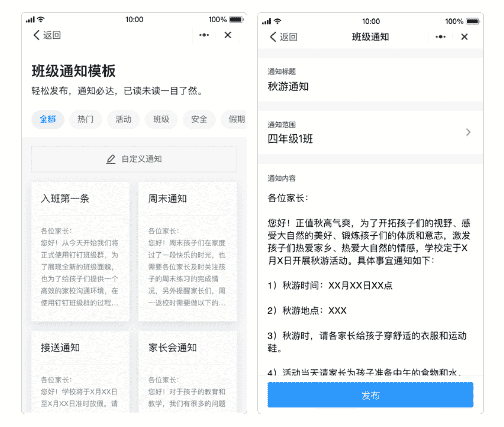504x427 pixels.
Task: Switch to the 安全 category filter
Action: pos(199,119)
